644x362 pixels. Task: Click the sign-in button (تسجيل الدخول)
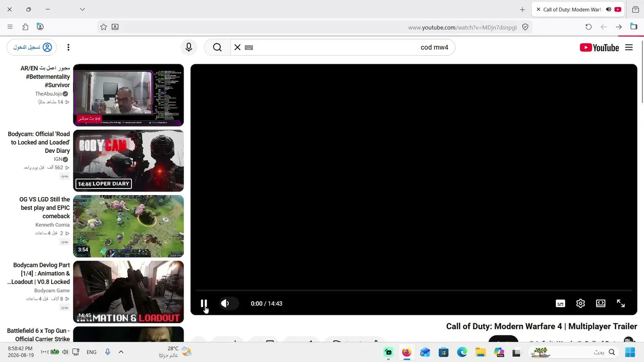pyautogui.click(x=32, y=47)
